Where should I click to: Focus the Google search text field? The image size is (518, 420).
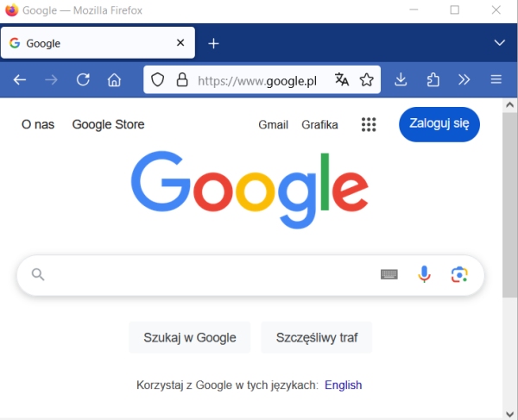[207, 274]
